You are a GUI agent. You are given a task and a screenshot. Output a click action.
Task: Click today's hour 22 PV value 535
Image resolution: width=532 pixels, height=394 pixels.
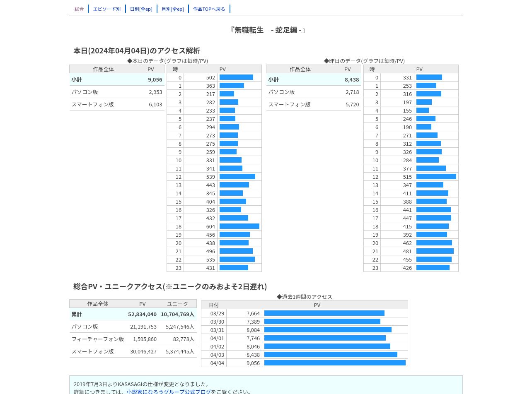[x=210, y=259]
